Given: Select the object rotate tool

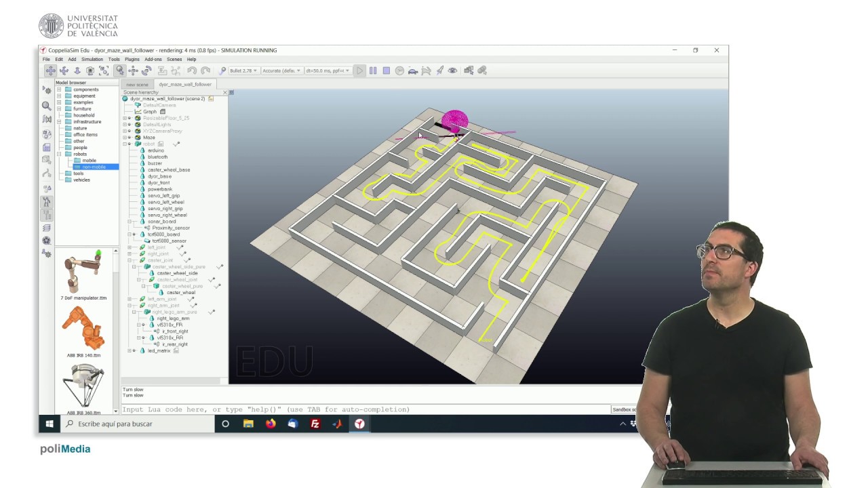Looking at the screenshot, I should 146,70.
